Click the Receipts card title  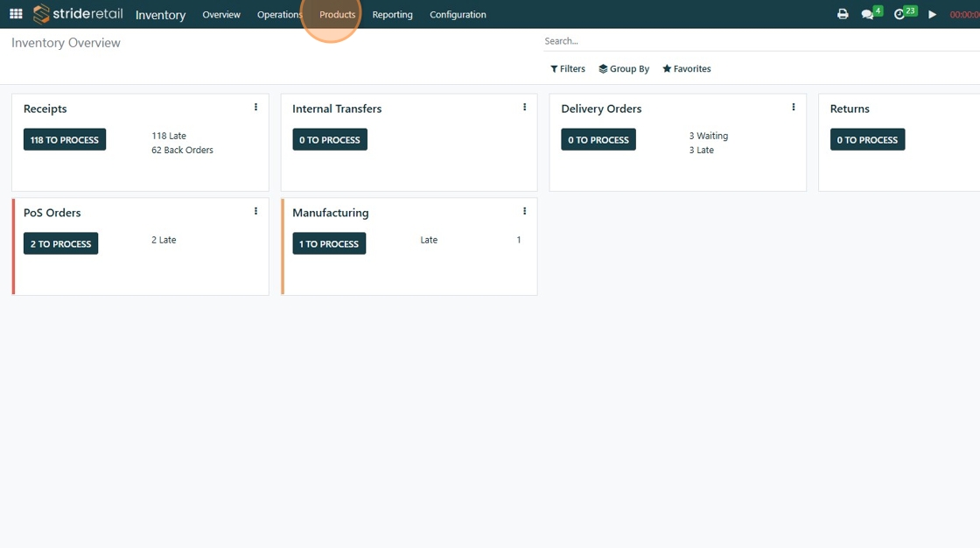45,109
